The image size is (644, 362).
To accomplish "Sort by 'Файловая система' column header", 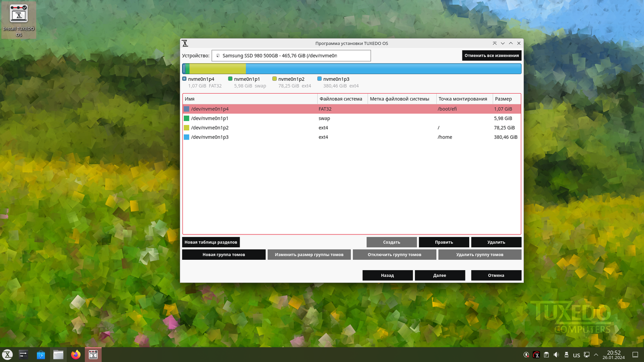I will pos(343,99).
